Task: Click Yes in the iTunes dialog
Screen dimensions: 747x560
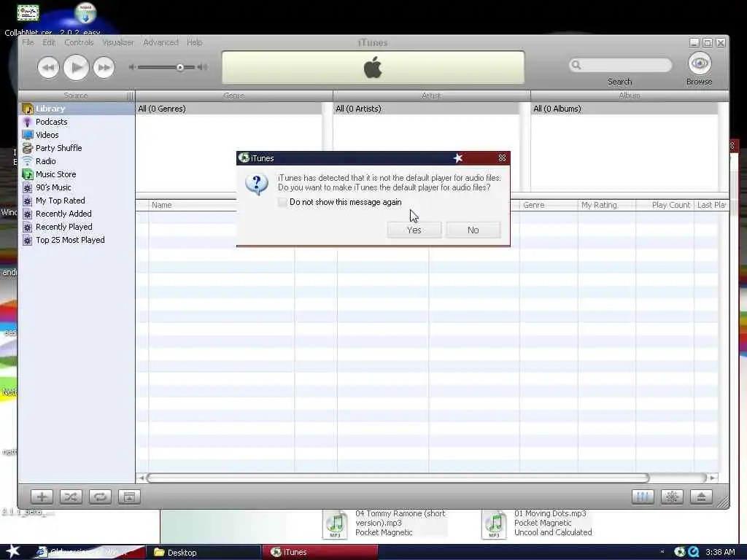Action: 414,230
